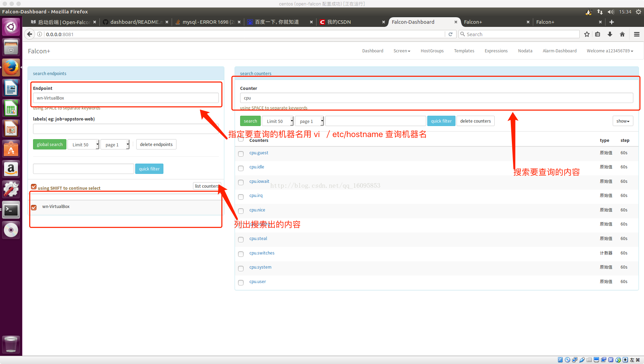Open the downloads arrow icon
The image size is (644, 364).
pyautogui.click(x=610, y=34)
